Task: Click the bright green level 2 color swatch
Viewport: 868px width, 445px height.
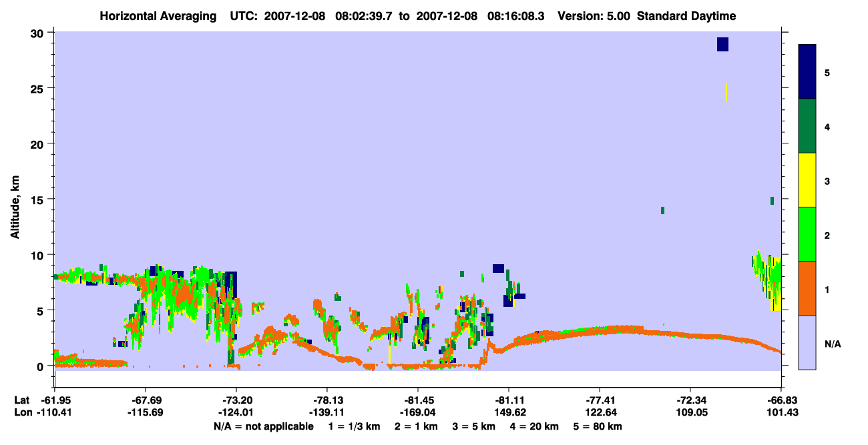Action: point(807,234)
